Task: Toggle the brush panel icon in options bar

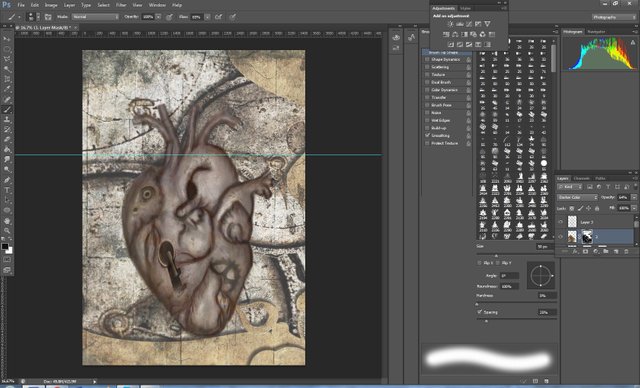Action: (48, 17)
